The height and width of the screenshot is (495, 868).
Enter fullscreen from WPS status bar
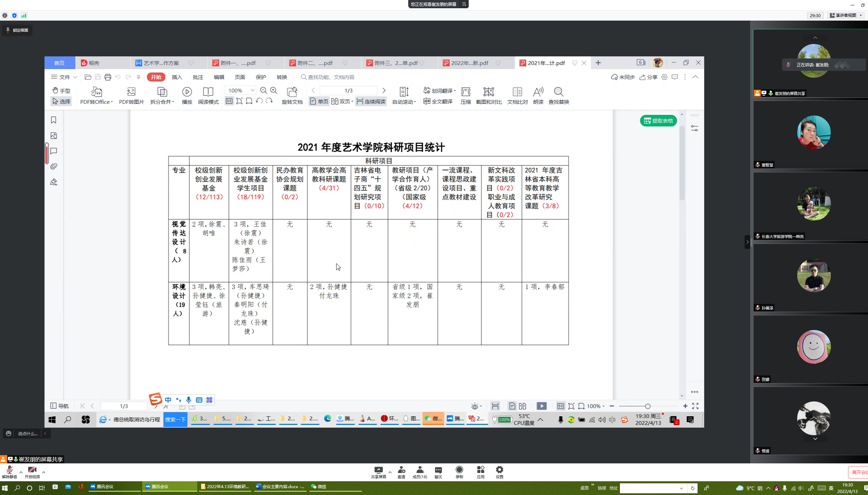tap(695, 406)
